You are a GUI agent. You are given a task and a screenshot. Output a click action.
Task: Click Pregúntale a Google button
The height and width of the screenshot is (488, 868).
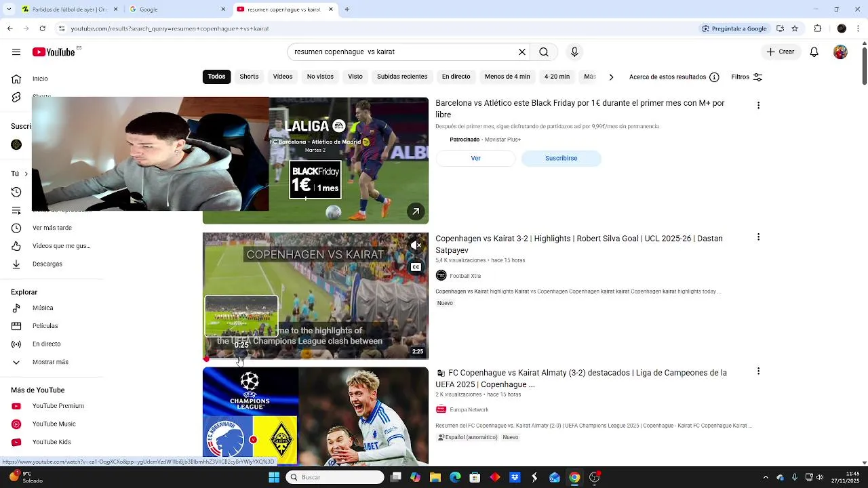point(734,28)
